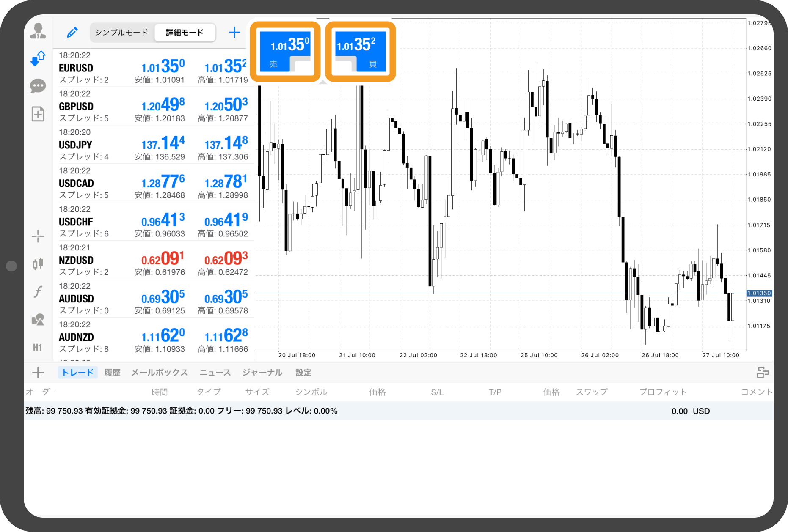
Task: Select the AUDNZD symbol row
Action: click(154, 337)
